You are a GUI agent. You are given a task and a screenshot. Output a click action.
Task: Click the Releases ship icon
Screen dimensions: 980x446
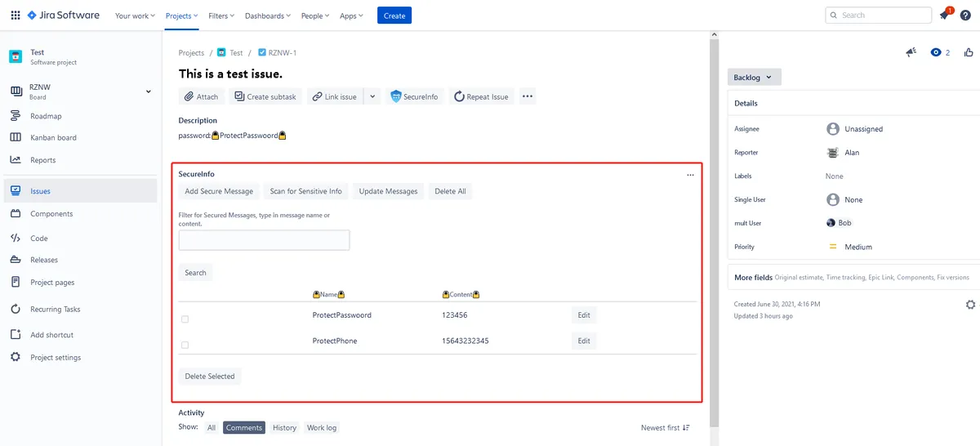click(x=15, y=260)
